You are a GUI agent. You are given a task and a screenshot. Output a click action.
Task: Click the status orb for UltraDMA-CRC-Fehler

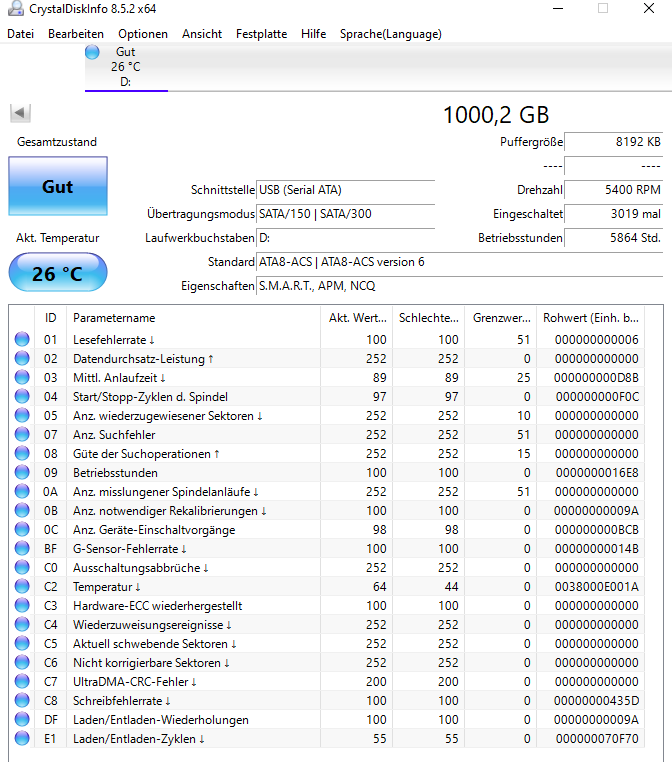(x=22, y=681)
